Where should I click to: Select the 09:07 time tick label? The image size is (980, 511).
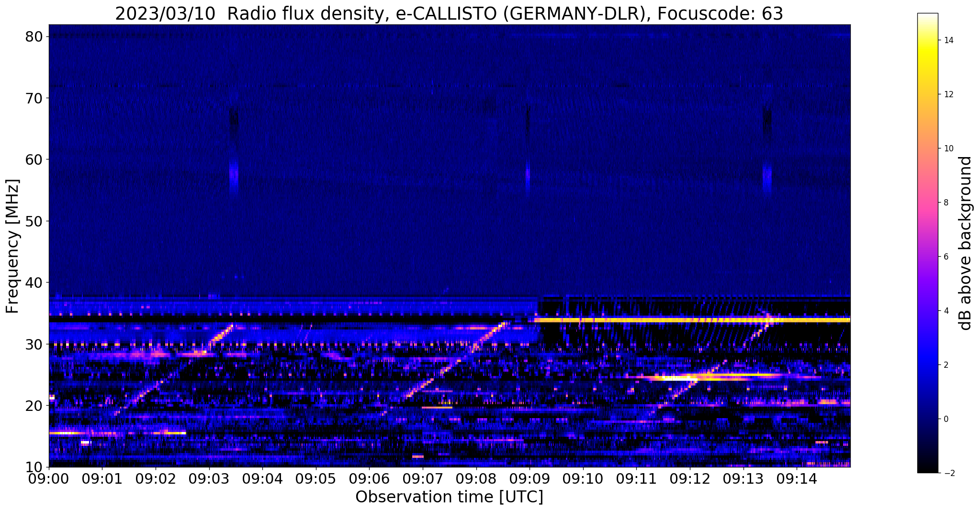click(423, 478)
